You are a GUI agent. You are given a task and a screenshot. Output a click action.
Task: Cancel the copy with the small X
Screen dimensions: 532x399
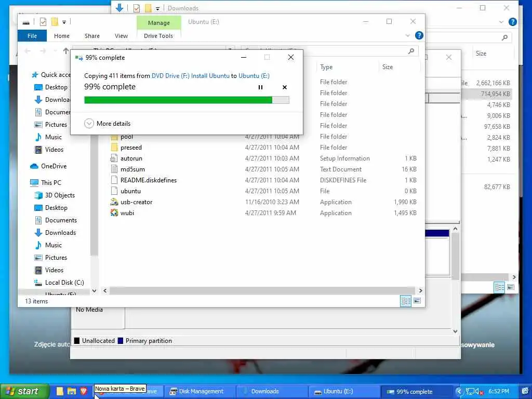click(x=285, y=87)
